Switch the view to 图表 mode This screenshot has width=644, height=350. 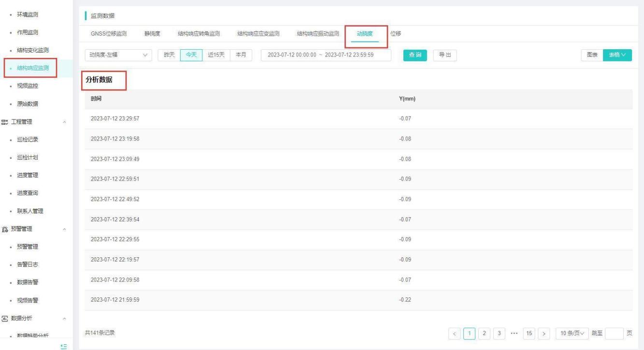point(592,55)
